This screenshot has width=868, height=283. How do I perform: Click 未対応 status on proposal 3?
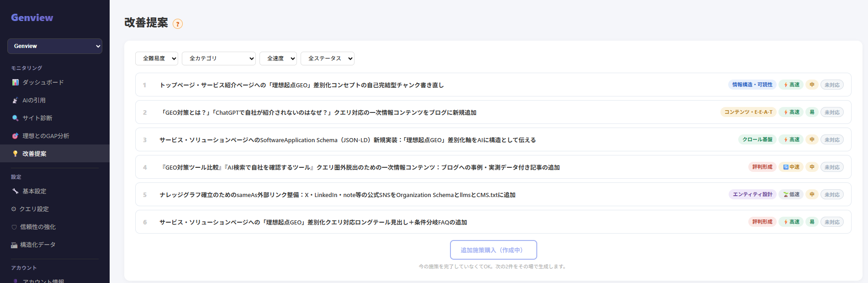[x=832, y=139]
